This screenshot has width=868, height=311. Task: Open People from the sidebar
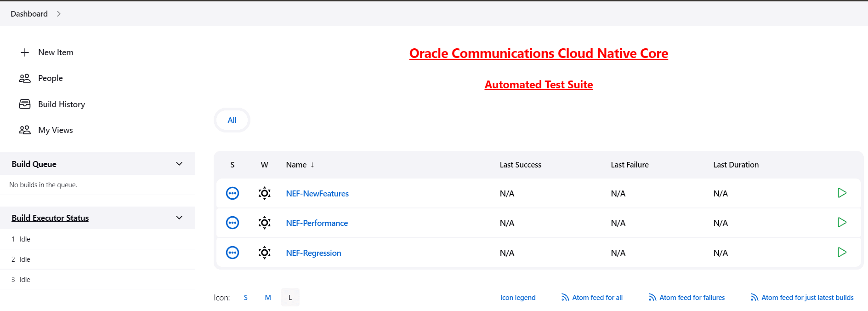51,78
